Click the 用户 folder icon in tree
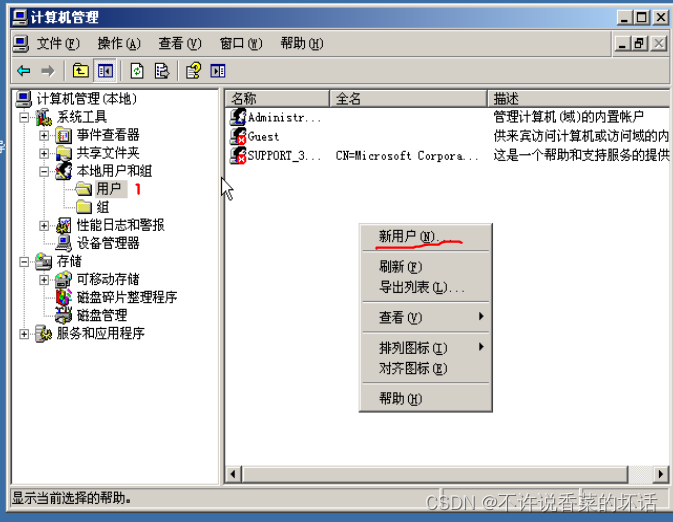This screenshot has height=522, width=673. click(83, 189)
